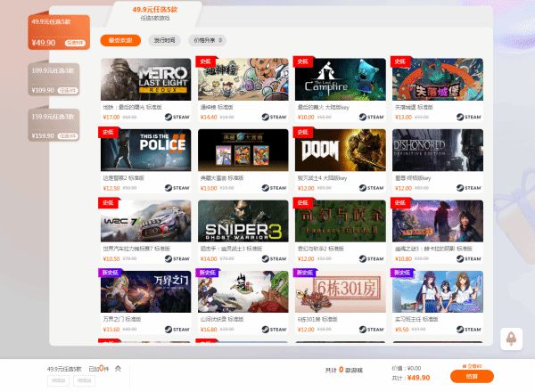The height and width of the screenshot is (392, 535).
Task: Click the Steam logo under The Last Campfire
Action: 372,117
